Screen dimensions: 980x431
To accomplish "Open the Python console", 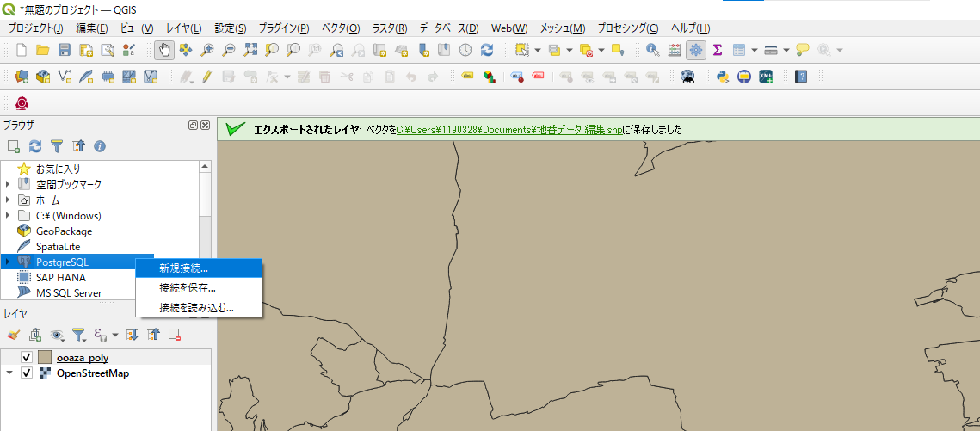I will coord(723,77).
